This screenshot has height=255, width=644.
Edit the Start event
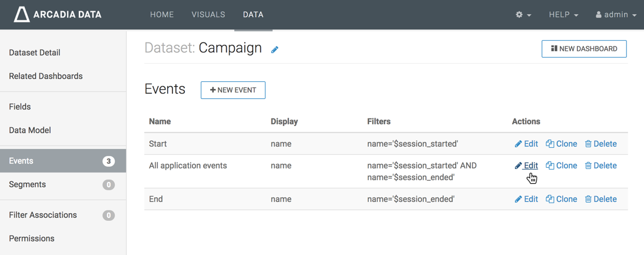coord(526,144)
